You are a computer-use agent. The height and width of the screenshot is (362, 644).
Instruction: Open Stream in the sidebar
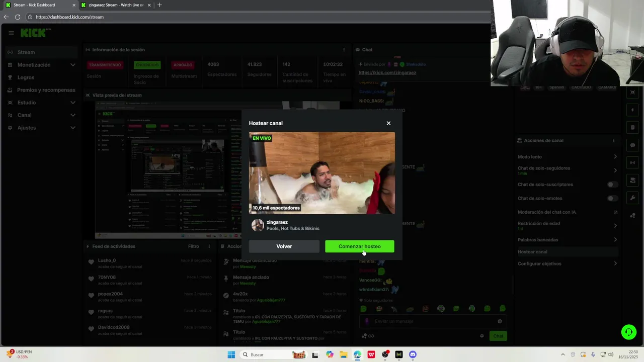point(41,52)
